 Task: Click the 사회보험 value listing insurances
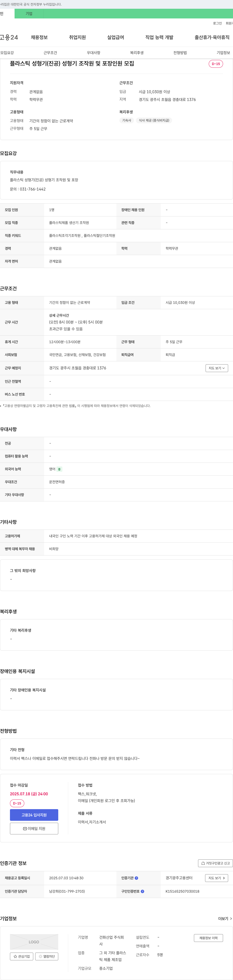[77, 355]
